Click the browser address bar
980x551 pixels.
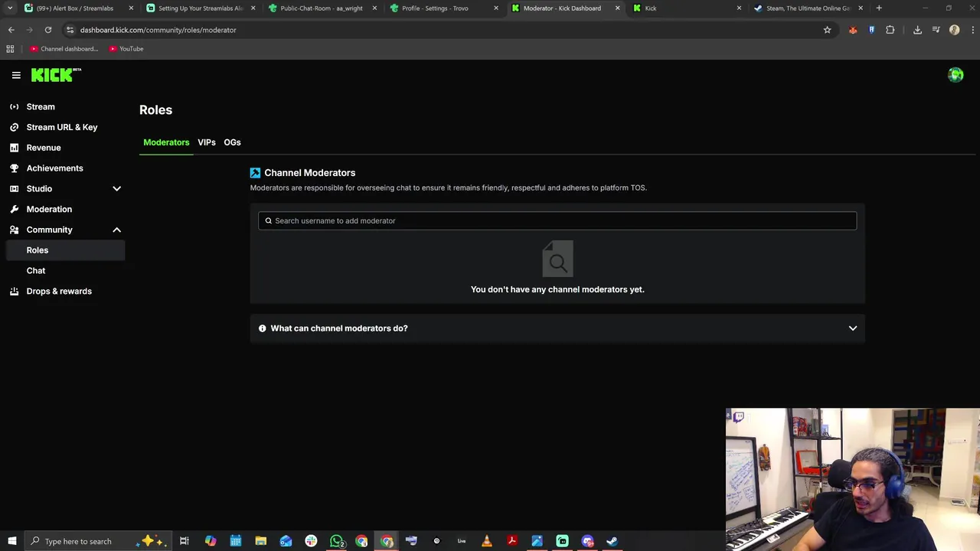pyautogui.click(x=444, y=30)
